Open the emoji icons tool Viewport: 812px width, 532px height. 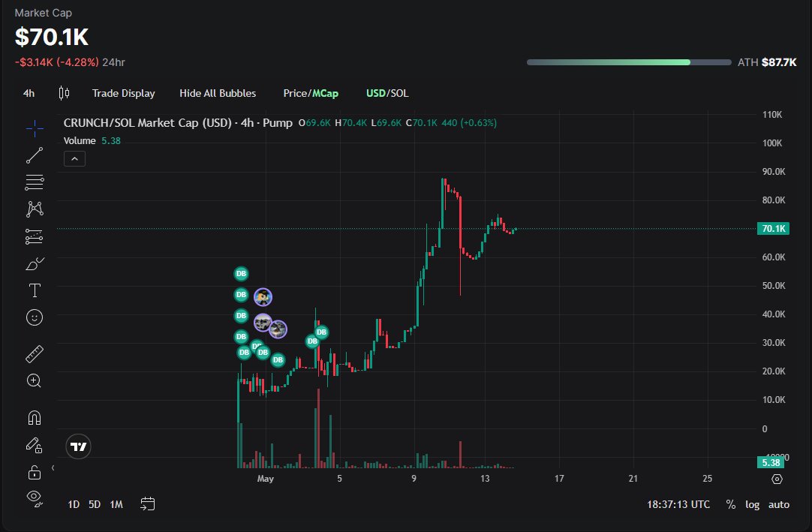pyautogui.click(x=35, y=317)
